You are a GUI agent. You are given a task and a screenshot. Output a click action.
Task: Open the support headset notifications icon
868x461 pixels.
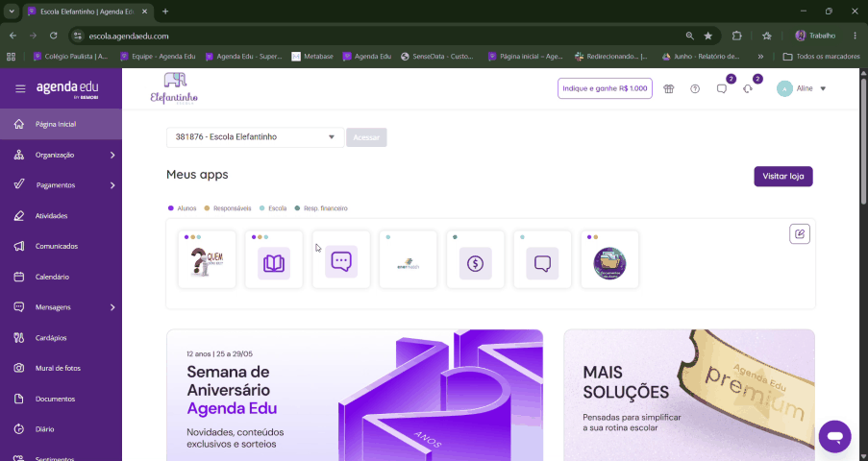tap(748, 88)
